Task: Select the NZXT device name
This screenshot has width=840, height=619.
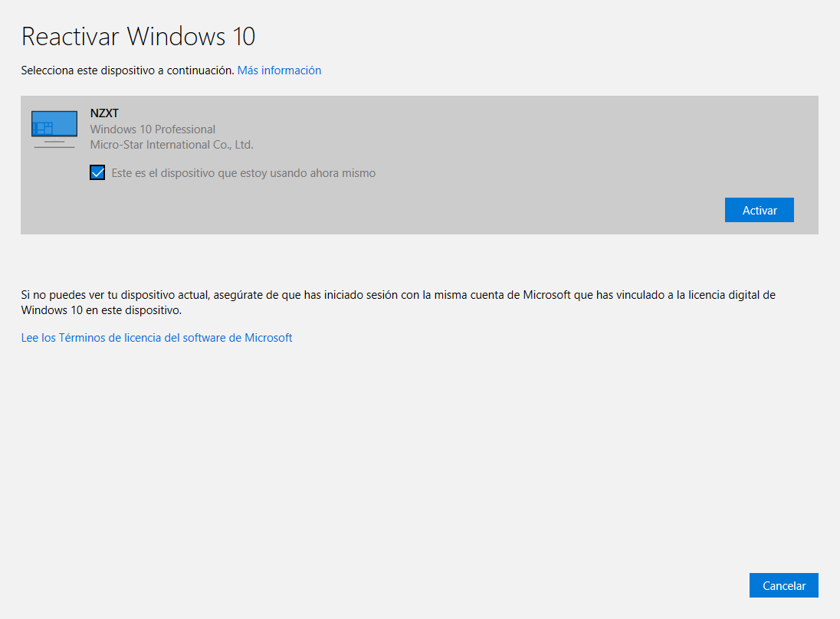Action: [104, 113]
